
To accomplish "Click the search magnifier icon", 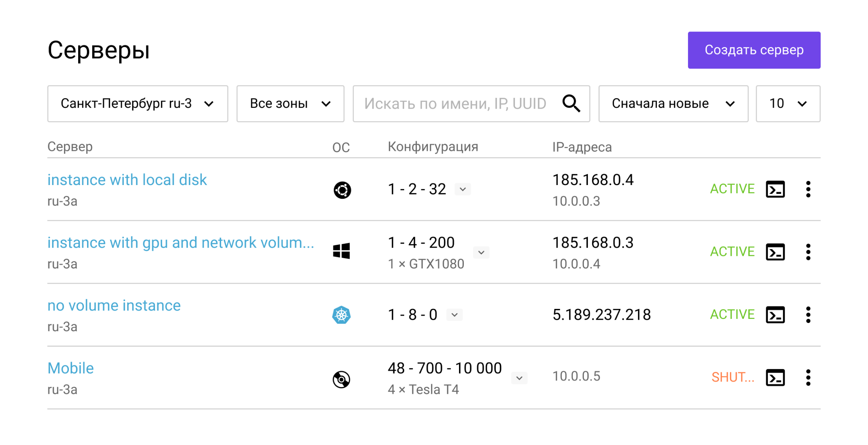I will click(571, 103).
